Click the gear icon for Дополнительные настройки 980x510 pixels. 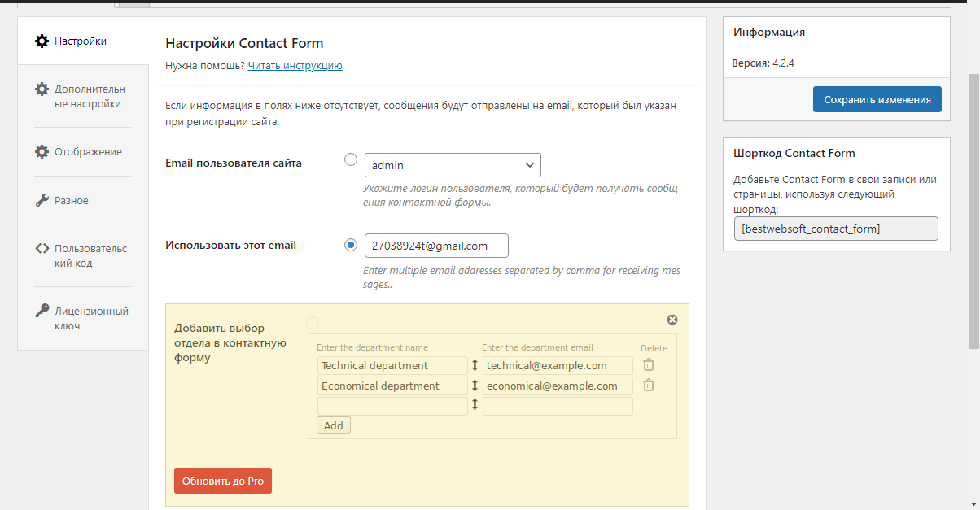42,89
